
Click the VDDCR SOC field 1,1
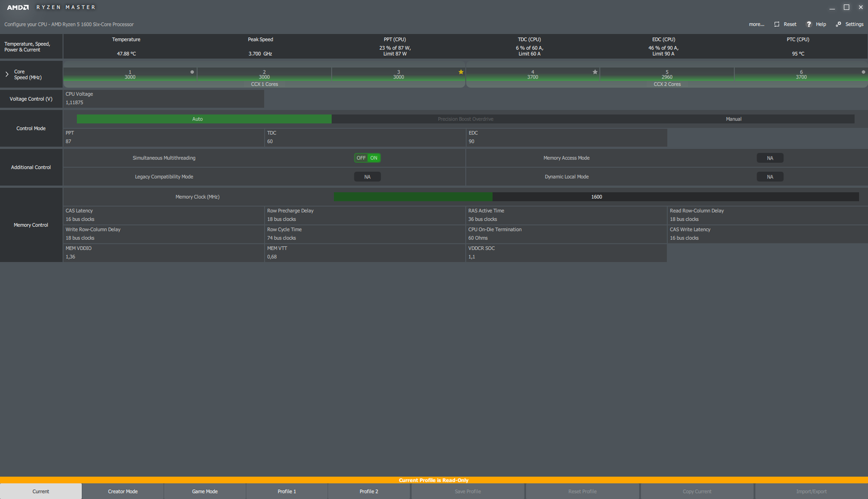coord(566,252)
